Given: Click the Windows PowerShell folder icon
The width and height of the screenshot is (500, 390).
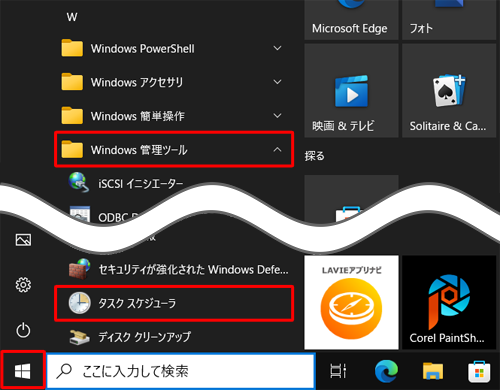Looking at the screenshot, I should 72,48.
